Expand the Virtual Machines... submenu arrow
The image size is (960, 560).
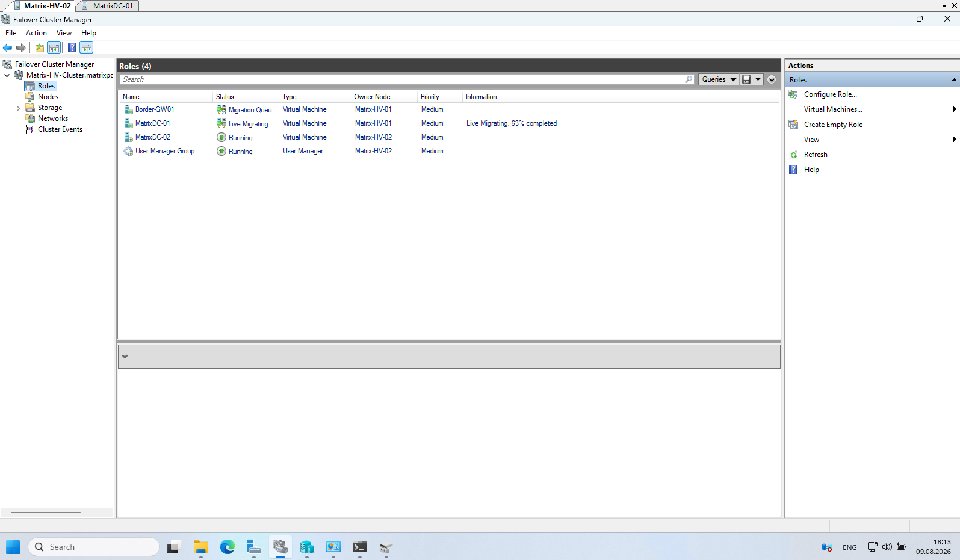(x=955, y=109)
